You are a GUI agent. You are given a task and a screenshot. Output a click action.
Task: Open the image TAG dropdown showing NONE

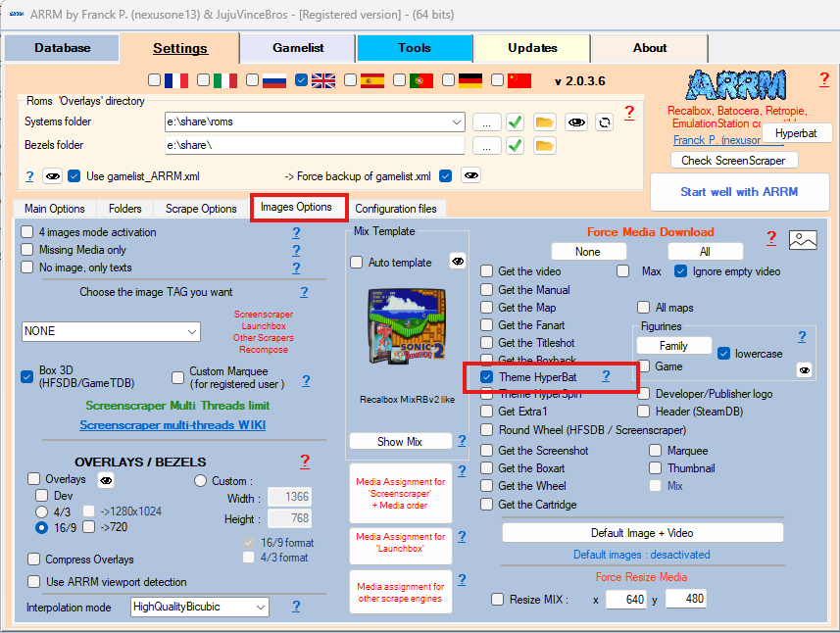pos(111,331)
